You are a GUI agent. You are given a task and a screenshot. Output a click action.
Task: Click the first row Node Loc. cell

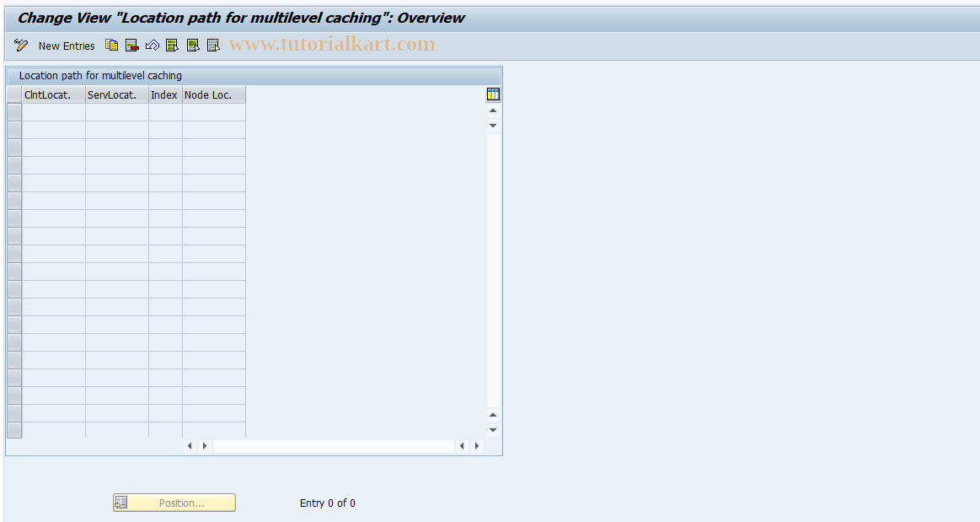[x=214, y=112]
